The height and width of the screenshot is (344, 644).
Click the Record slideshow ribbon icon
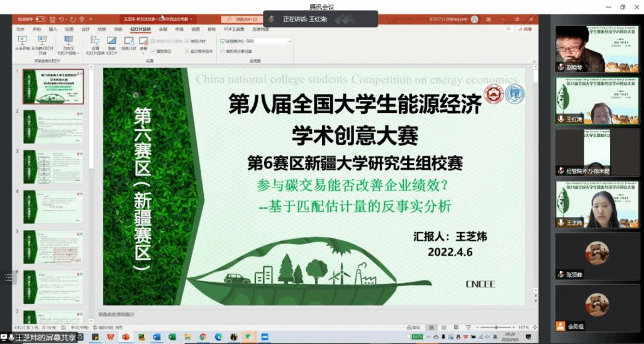click(143, 40)
